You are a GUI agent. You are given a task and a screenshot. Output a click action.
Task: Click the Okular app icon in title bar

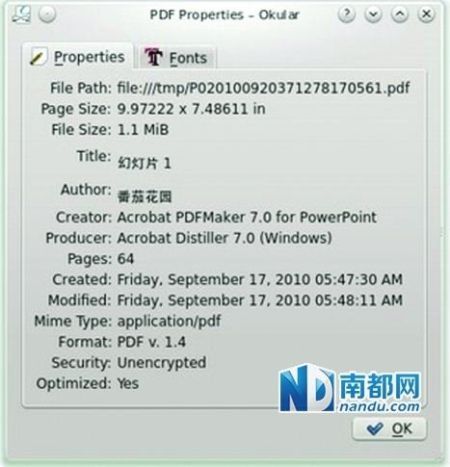tap(21, 14)
